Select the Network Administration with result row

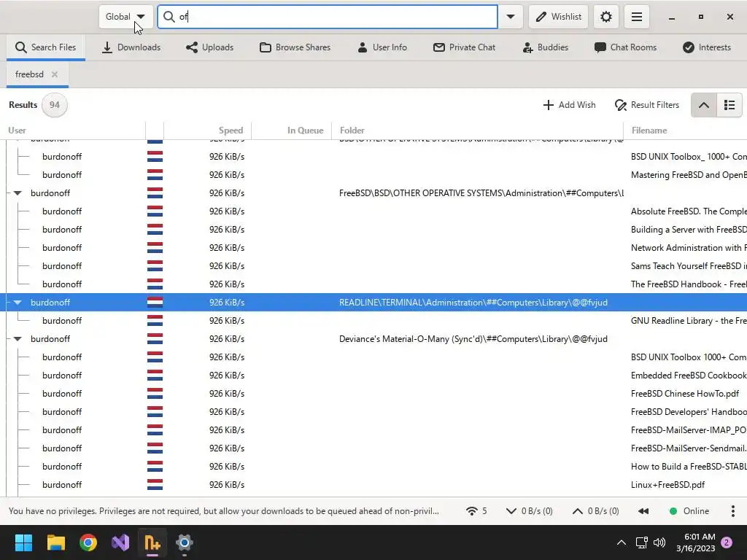click(373, 248)
